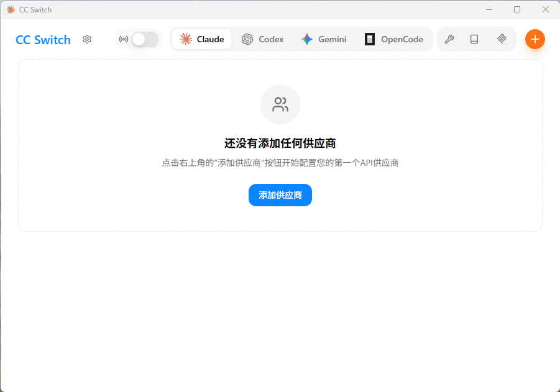Click the MCP icon beside the book

[502, 39]
